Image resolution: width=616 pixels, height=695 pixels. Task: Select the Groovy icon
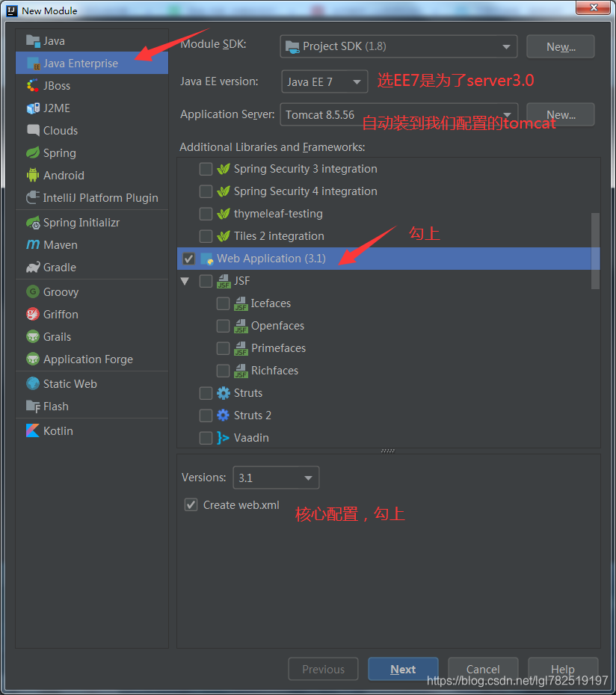pos(33,291)
